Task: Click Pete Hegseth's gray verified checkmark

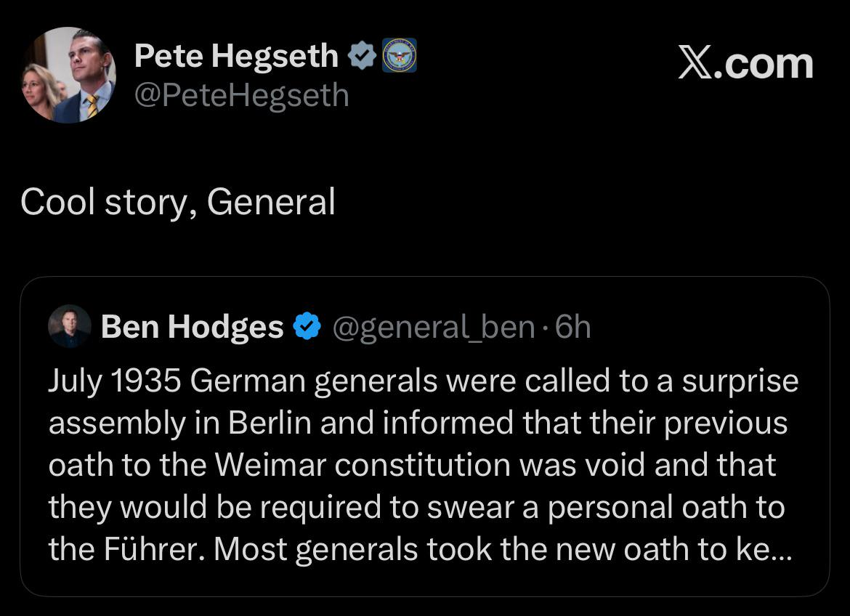Action: pyautogui.click(x=361, y=56)
